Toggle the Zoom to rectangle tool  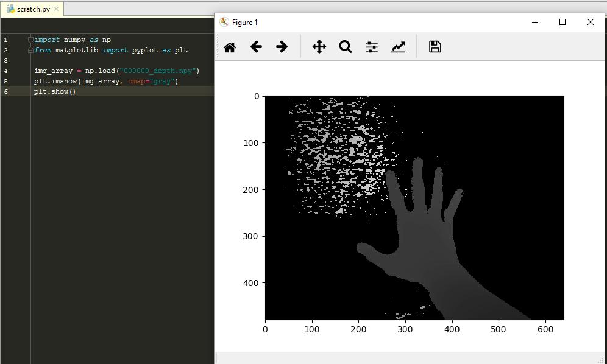click(x=346, y=47)
